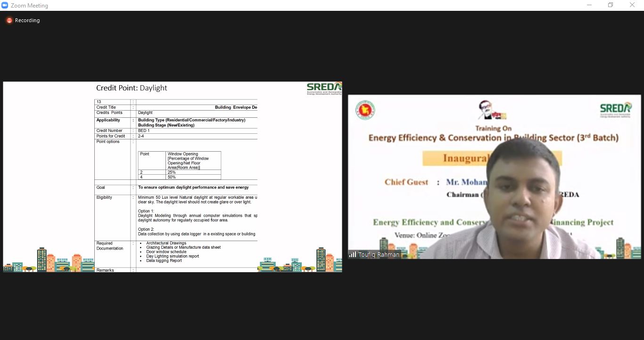Image resolution: width=644 pixels, height=340 pixels.
Task: Minimize the Zoom Meeting window
Action: pos(589,5)
